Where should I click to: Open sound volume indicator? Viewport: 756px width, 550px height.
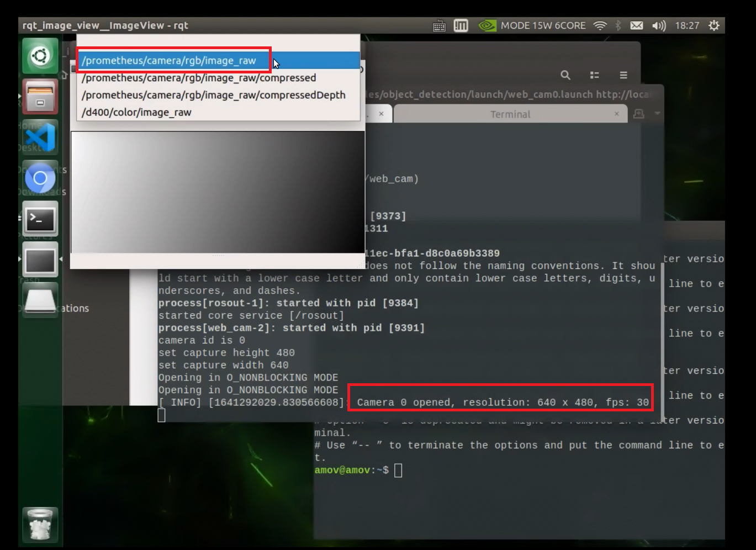[x=659, y=26]
